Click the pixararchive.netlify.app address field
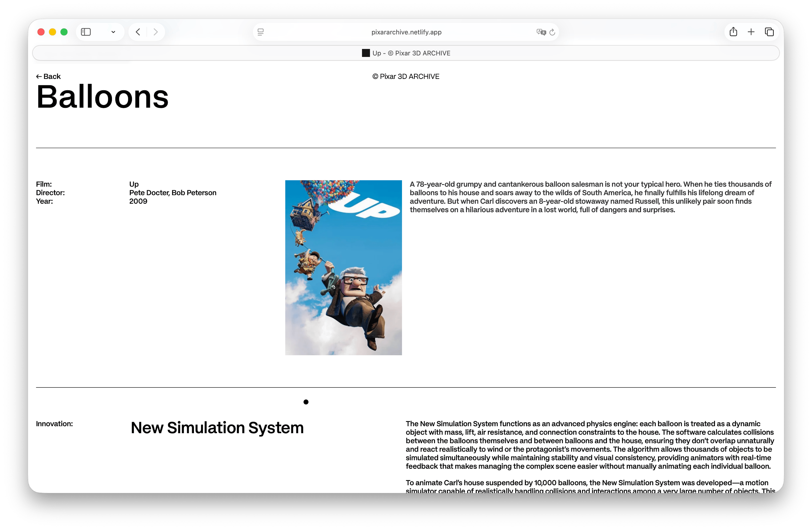This screenshot has width=812, height=530. coord(406,32)
